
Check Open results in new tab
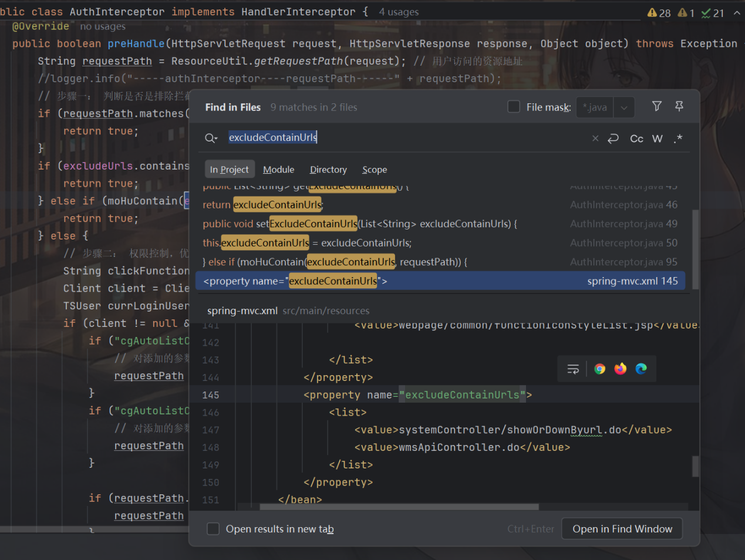pos(213,529)
